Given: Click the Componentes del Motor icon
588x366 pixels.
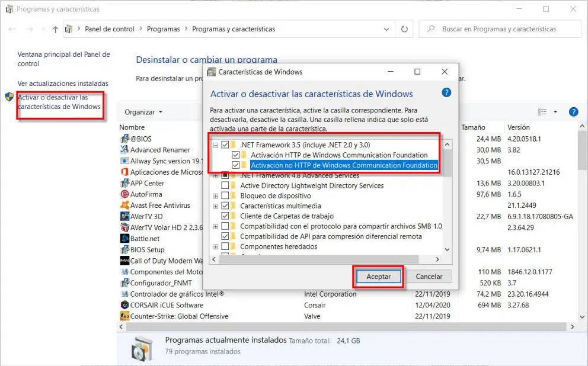Looking at the screenshot, I should [x=124, y=272].
